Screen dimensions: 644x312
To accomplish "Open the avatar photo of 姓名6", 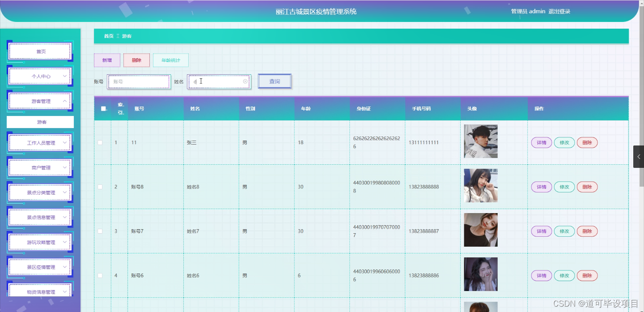I will point(481,274).
